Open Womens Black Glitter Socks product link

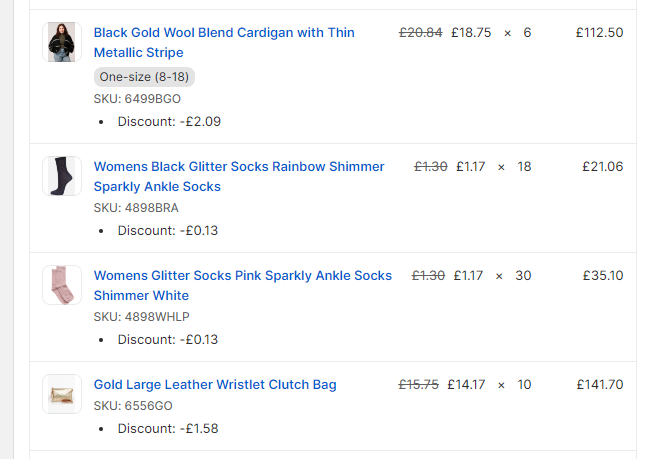pos(238,167)
